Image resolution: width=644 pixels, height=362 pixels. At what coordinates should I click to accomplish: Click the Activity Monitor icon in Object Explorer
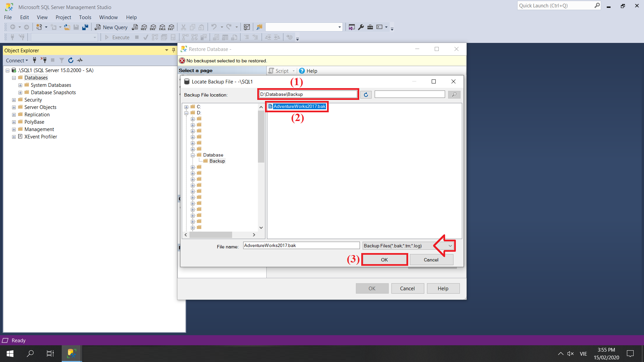[80, 60]
